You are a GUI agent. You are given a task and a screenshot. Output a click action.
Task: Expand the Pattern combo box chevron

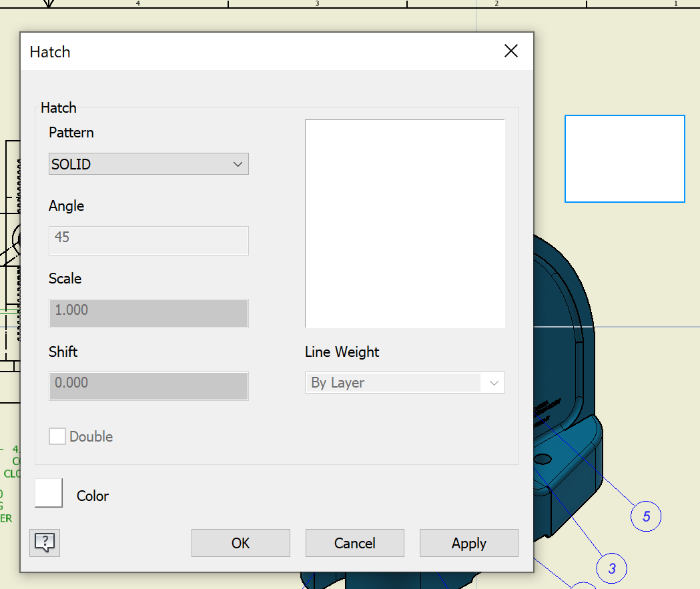(238, 163)
